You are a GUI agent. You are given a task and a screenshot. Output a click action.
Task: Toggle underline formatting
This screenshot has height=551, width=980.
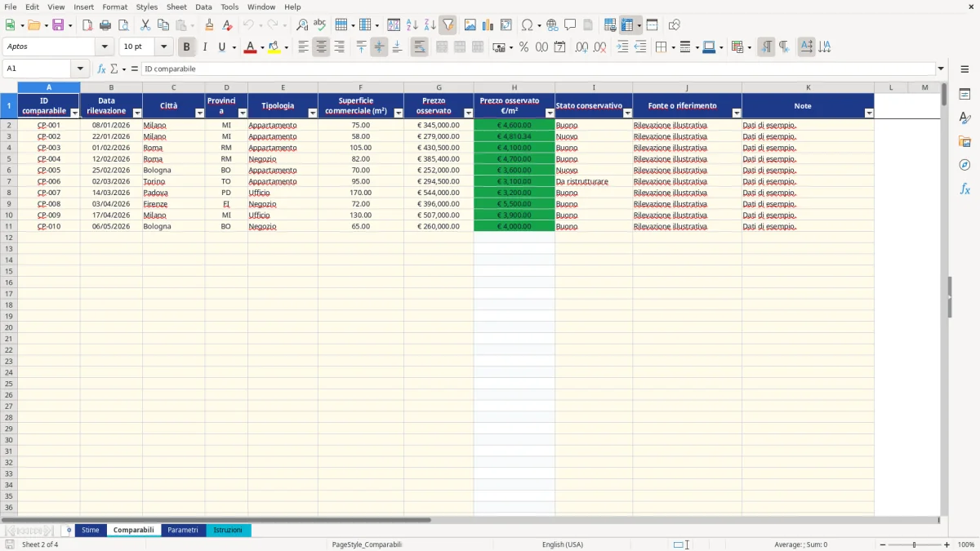click(x=221, y=47)
